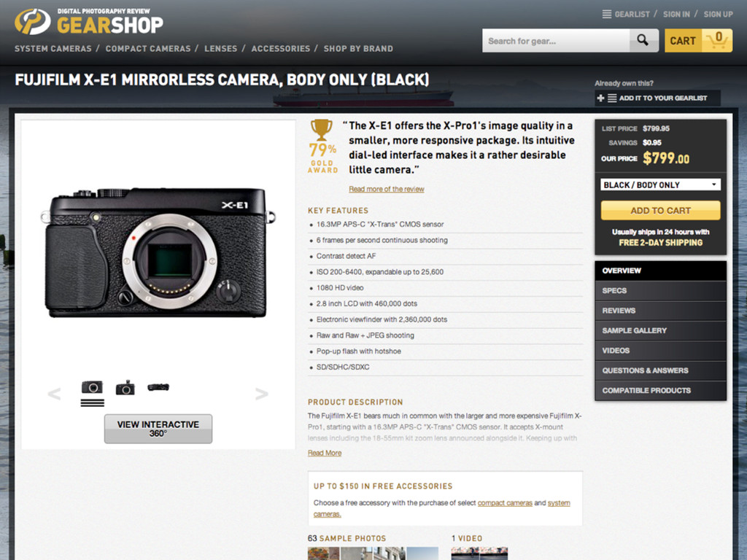This screenshot has width=747, height=560.
Task: Open Shop by Brand menu
Action: click(x=358, y=49)
